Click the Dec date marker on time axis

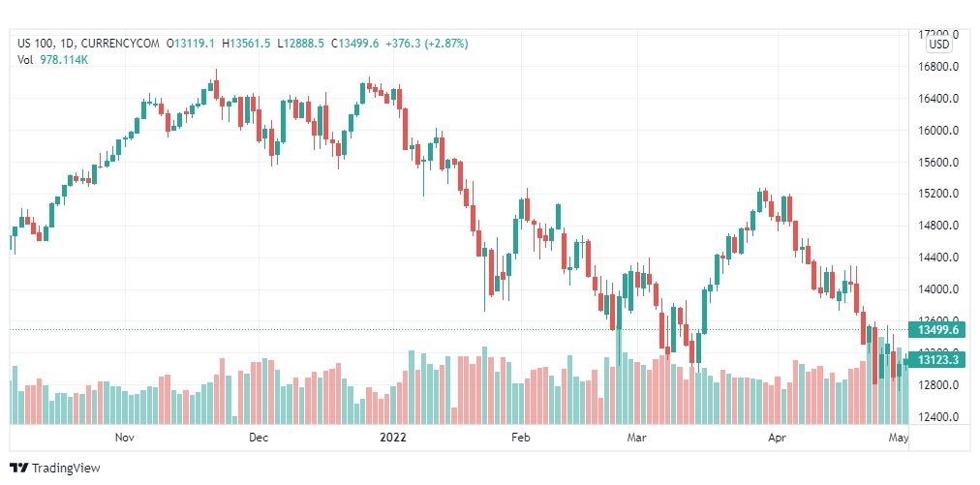click(x=259, y=438)
